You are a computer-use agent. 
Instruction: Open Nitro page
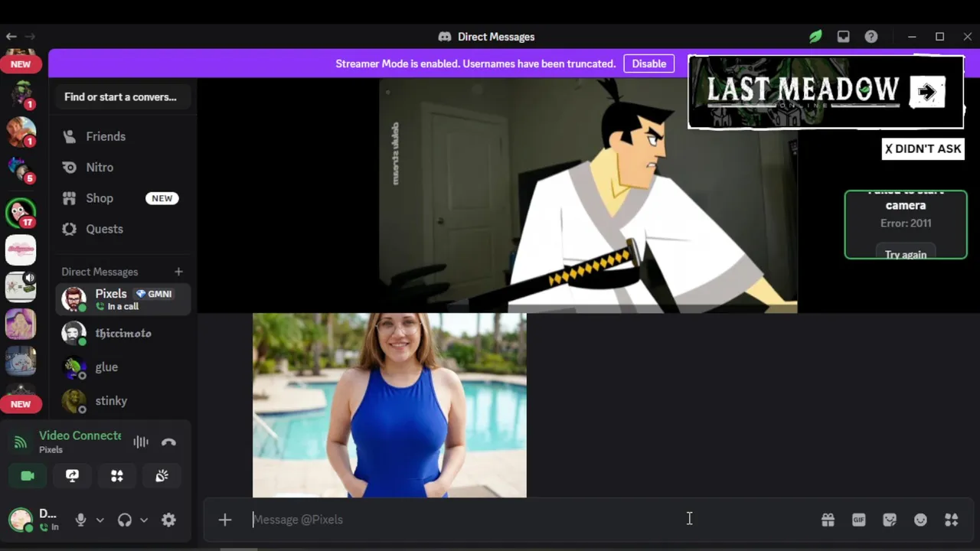122,167
